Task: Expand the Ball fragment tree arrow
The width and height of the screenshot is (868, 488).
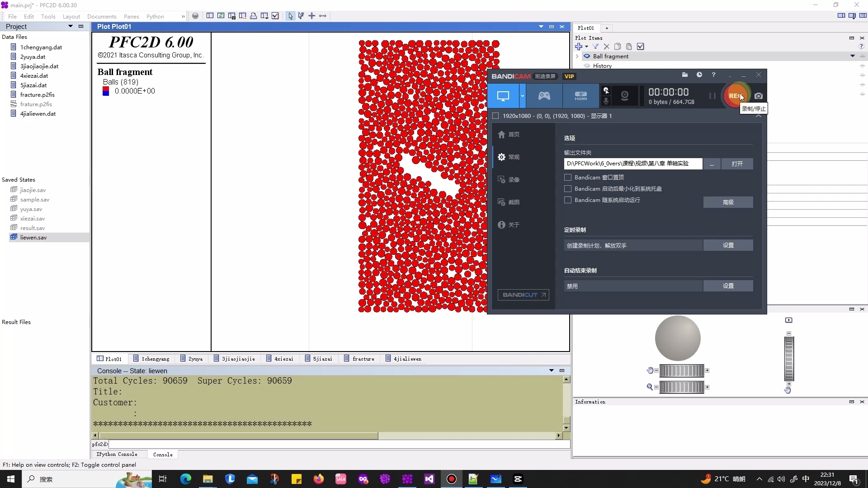Action: tap(577, 56)
